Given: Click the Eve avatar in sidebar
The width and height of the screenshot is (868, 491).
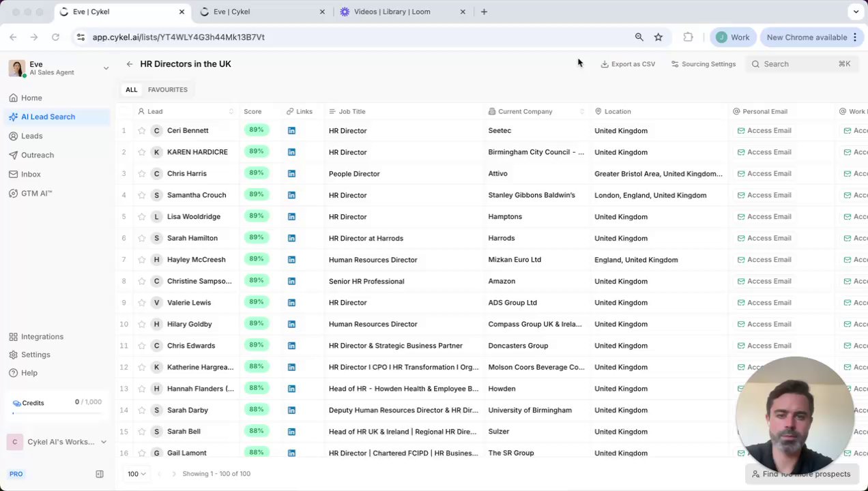Looking at the screenshot, I should tap(17, 68).
